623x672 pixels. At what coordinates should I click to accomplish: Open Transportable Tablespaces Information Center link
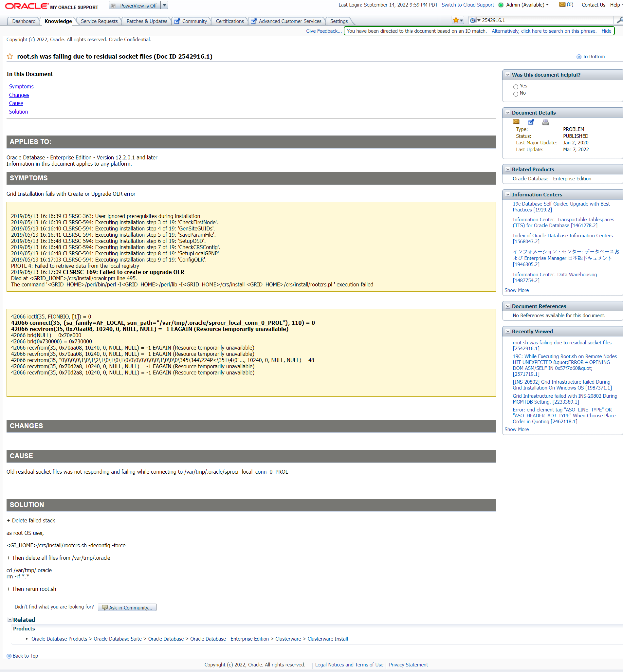tap(563, 223)
